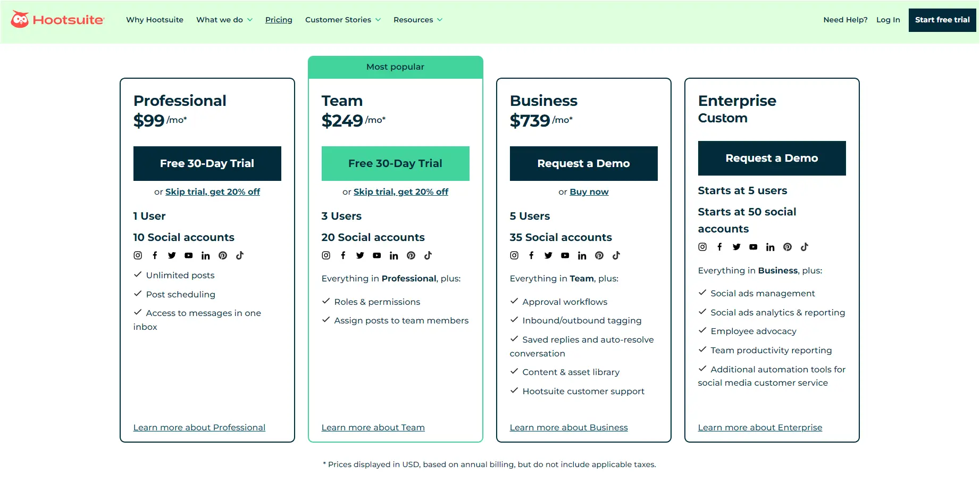Click LinkedIn icon in Enterprise plan
Viewport: 980px width, 482px height.
(770, 247)
